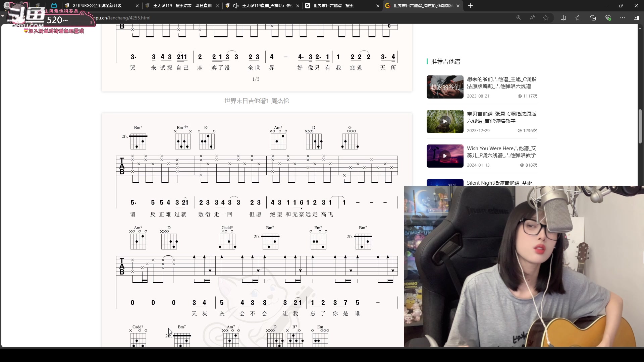Open the pinned bilibili tab icon
The height and width of the screenshot is (362, 644).
tap(54, 6)
